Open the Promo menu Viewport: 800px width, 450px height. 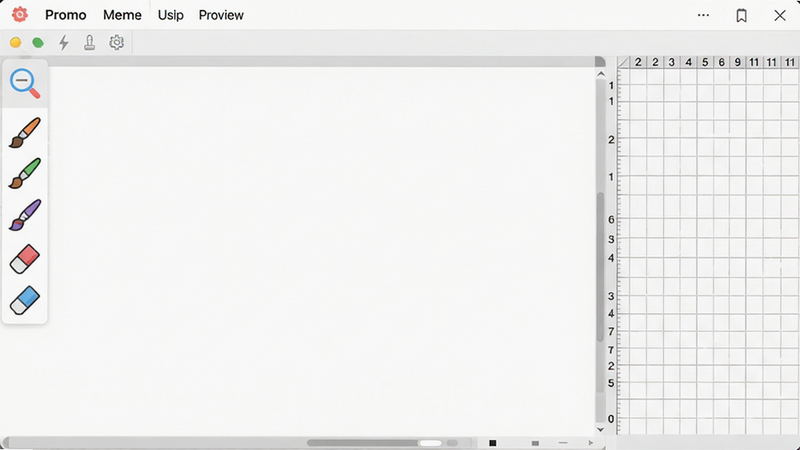pyautogui.click(x=66, y=15)
